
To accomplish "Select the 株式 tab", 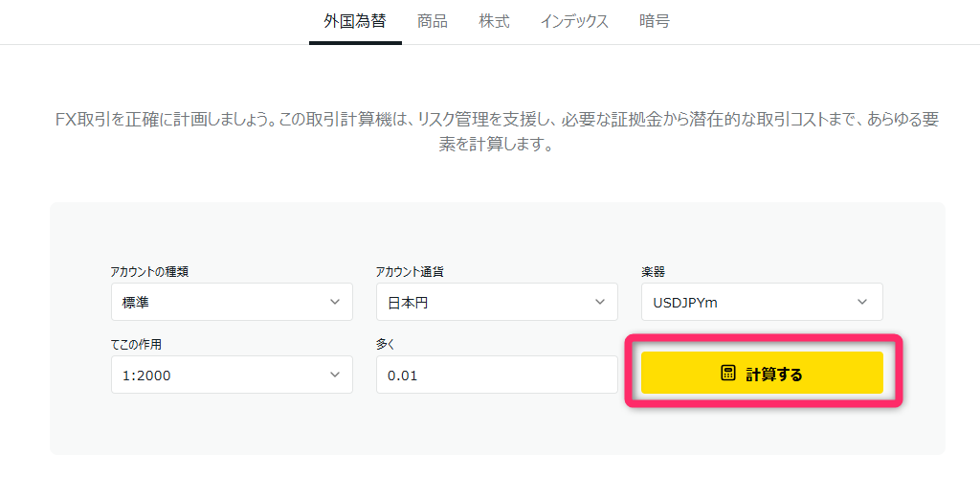I will click(494, 21).
